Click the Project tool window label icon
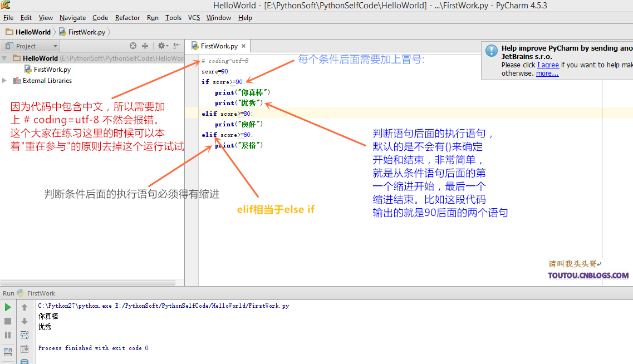The image size is (633, 364). 9,46
